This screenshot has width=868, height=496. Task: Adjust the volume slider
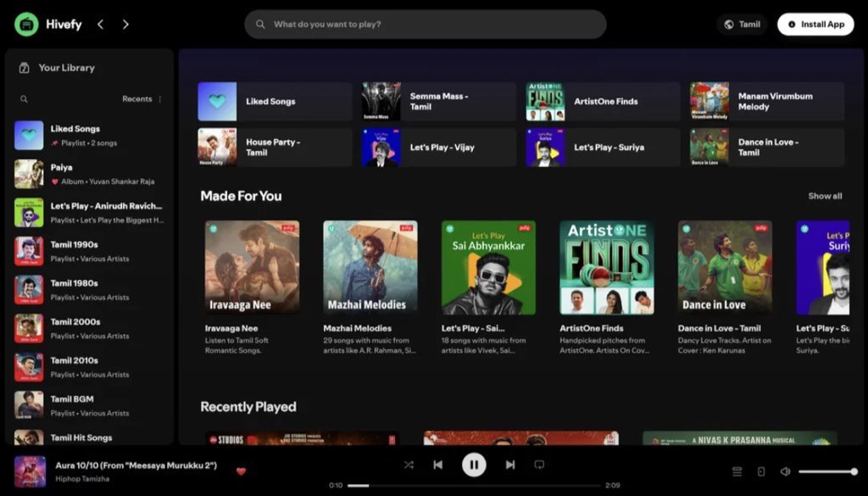click(828, 471)
